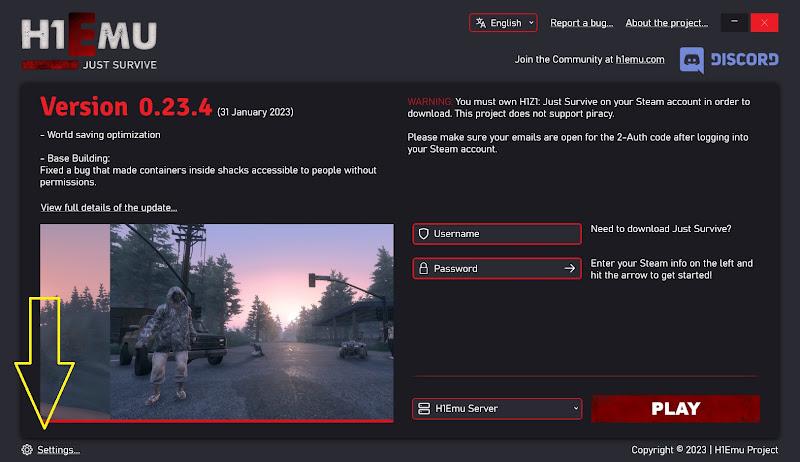Close the H1Emu launcher window
The height and width of the screenshot is (462, 800).
point(764,22)
